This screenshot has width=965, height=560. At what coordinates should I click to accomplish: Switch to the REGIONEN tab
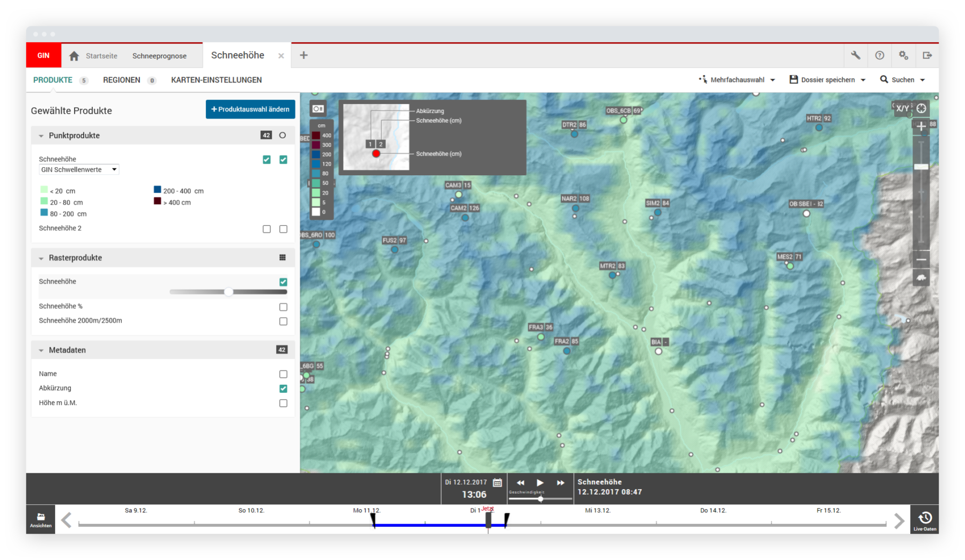(x=122, y=80)
